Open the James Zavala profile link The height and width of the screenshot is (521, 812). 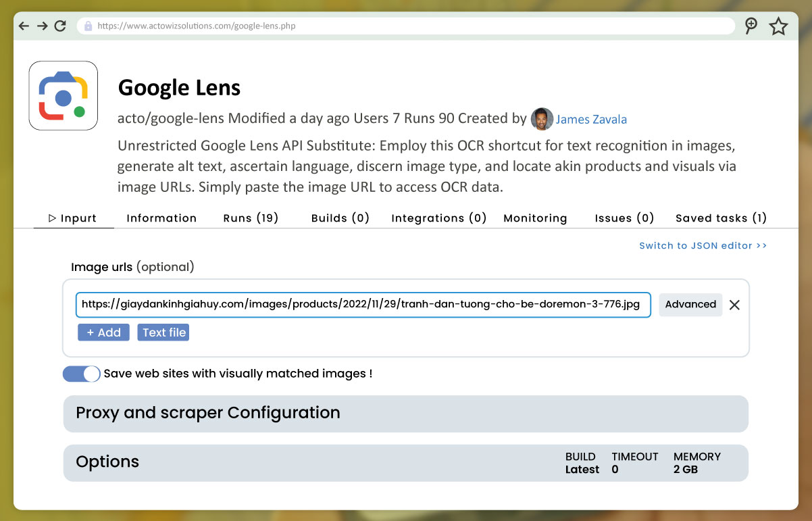point(591,120)
